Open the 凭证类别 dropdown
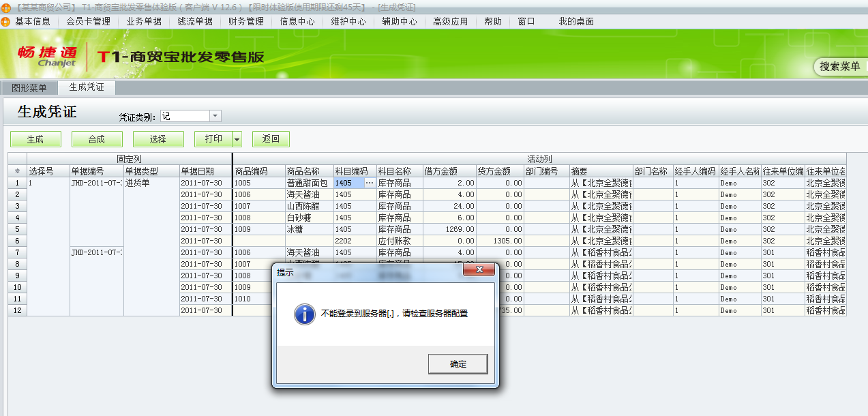This screenshot has width=868, height=416. 215,117
